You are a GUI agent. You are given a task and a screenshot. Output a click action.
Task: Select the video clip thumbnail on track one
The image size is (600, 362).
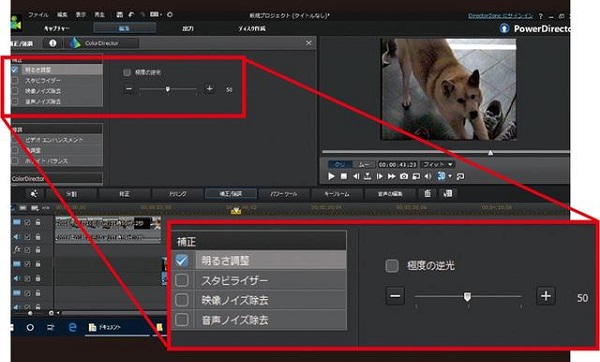[x=108, y=223]
